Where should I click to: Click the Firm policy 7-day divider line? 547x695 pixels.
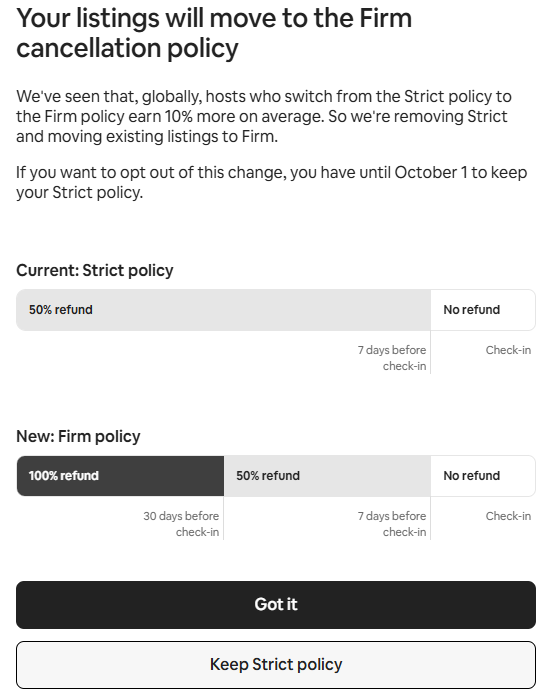coord(430,518)
